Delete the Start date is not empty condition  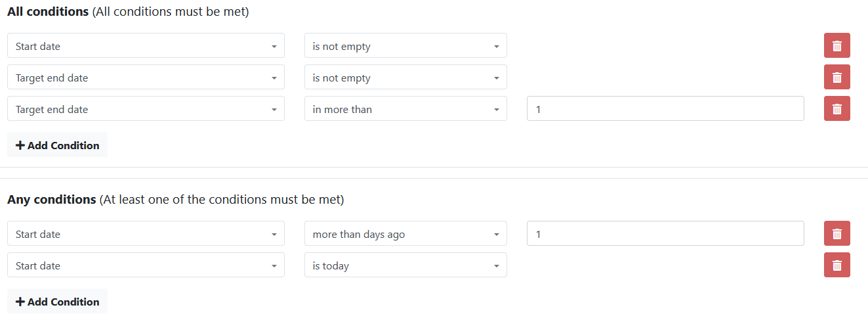(837, 46)
